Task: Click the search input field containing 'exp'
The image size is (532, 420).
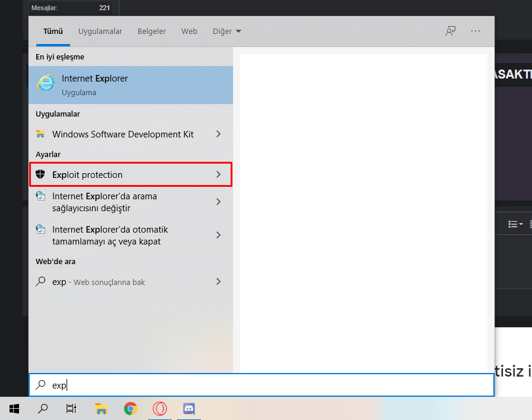Action: [262, 385]
